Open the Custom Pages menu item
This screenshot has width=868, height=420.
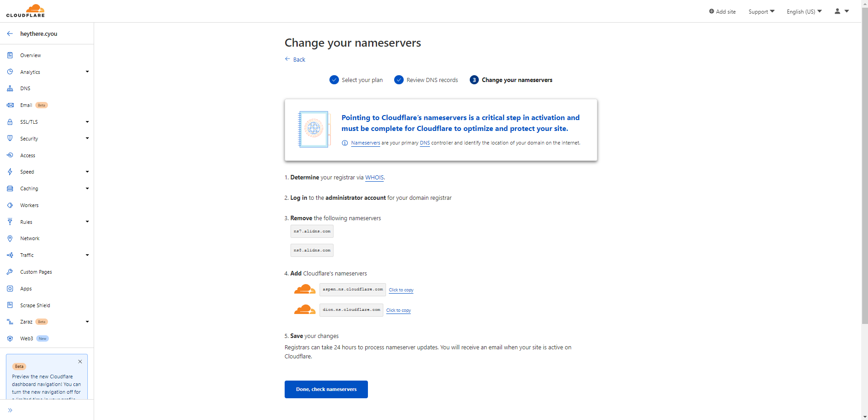pyautogui.click(x=36, y=272)
